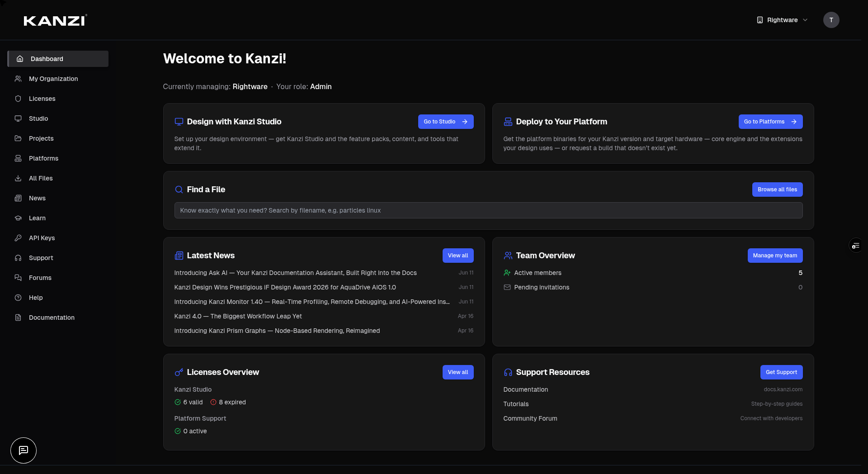Open All Files in the sidebar
The height and width of the screenshot is (474, 868).
(x=58, y=178)
